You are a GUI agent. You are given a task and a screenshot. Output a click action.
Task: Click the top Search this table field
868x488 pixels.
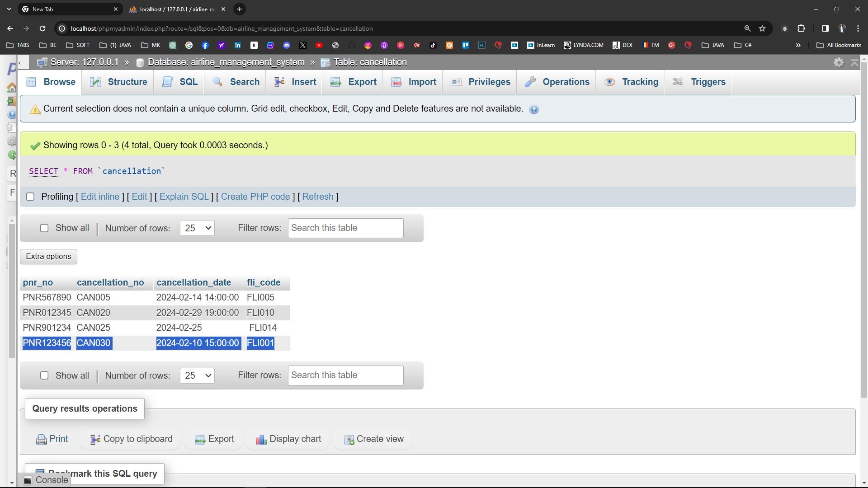tap(345, 228)
